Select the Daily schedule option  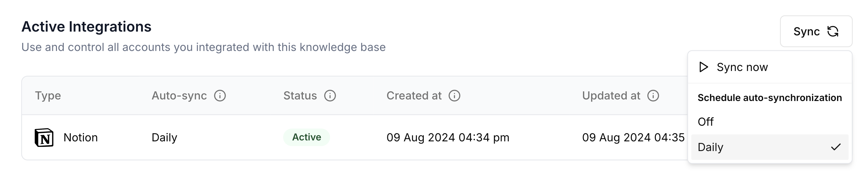pyautogui.click(x=770, y=147)
